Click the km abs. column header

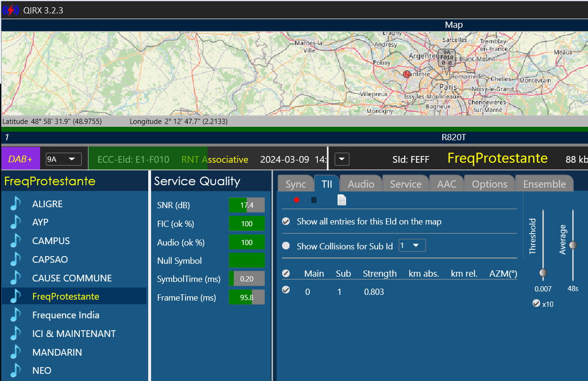424,274
